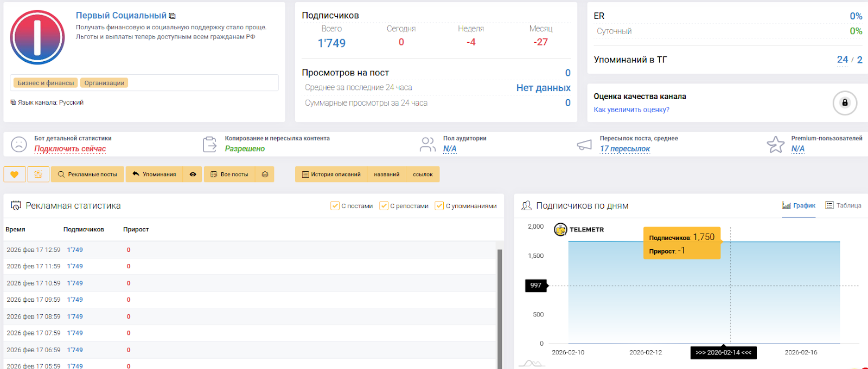Viewport: 868px width, 369px height.
Task: Click the -4 weekly subscriber change
Action: click(471, 42)
